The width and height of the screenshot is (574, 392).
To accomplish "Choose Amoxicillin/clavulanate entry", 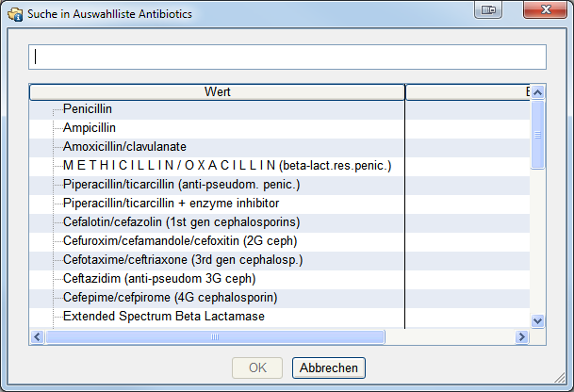I will 124,147.
